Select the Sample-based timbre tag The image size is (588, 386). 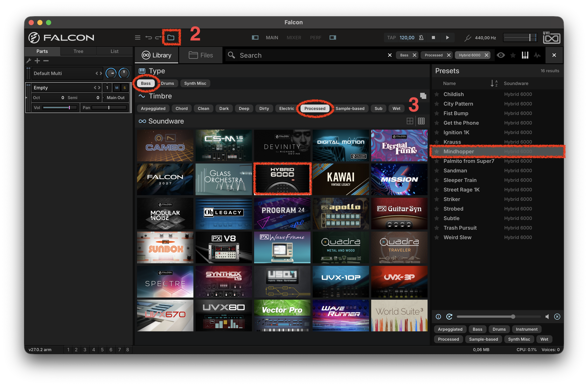pos(350,108)
